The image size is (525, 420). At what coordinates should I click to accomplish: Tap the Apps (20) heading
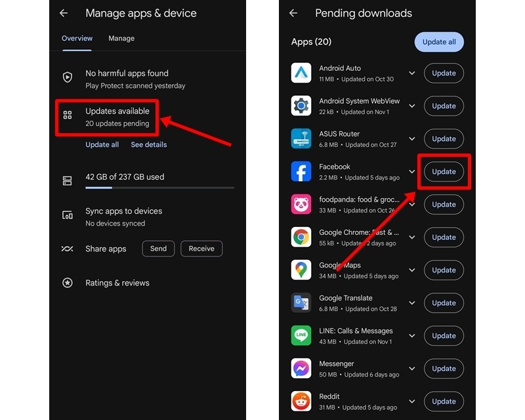(311, 41)
